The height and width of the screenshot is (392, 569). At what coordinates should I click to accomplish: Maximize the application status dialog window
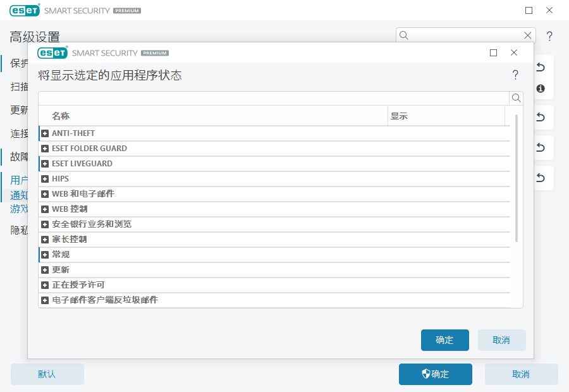coord(494,53)
